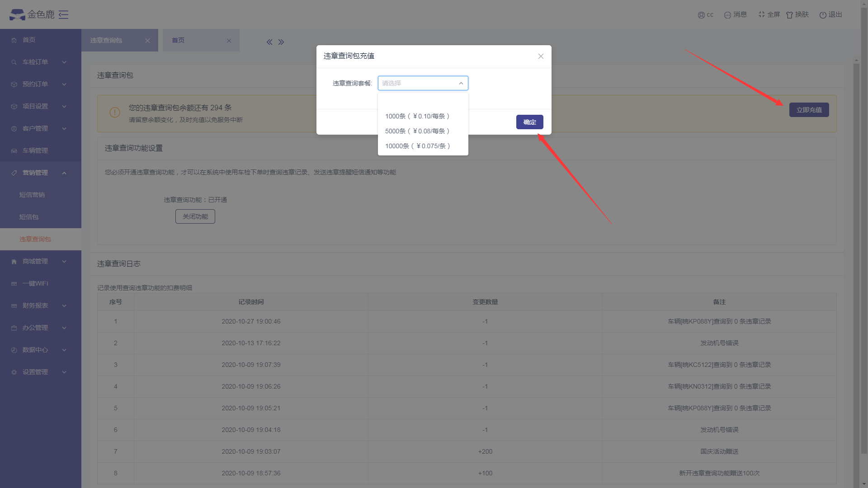Open the cc user account
The height and width of the screenshot is (488, 868).
click(705, 15)
